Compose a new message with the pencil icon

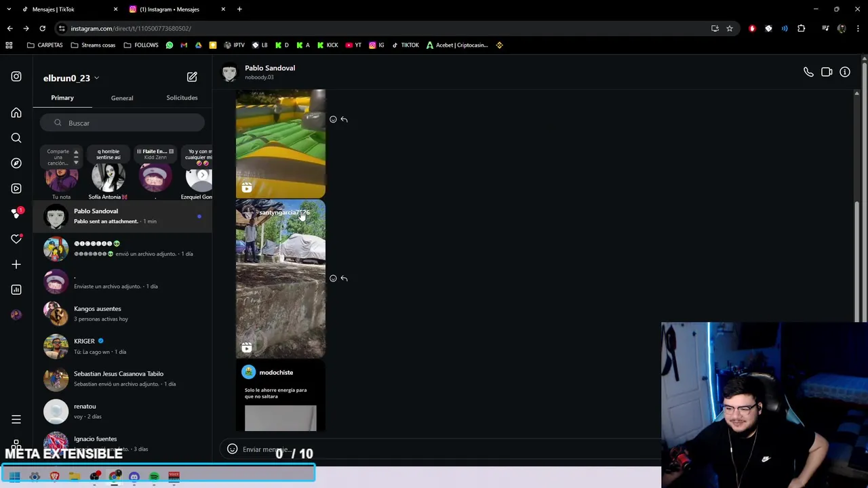192,77
